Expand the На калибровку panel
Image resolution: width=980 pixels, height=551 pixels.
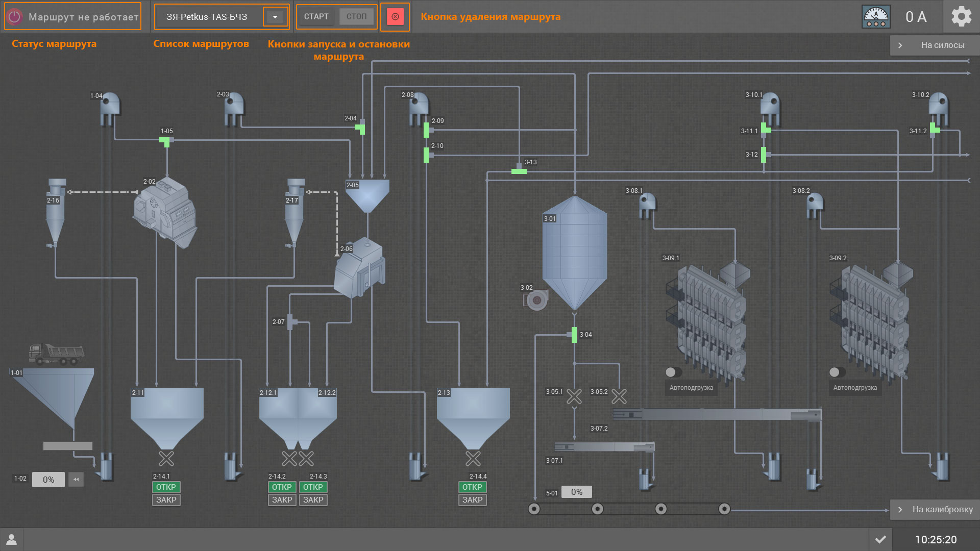point(935,509)
